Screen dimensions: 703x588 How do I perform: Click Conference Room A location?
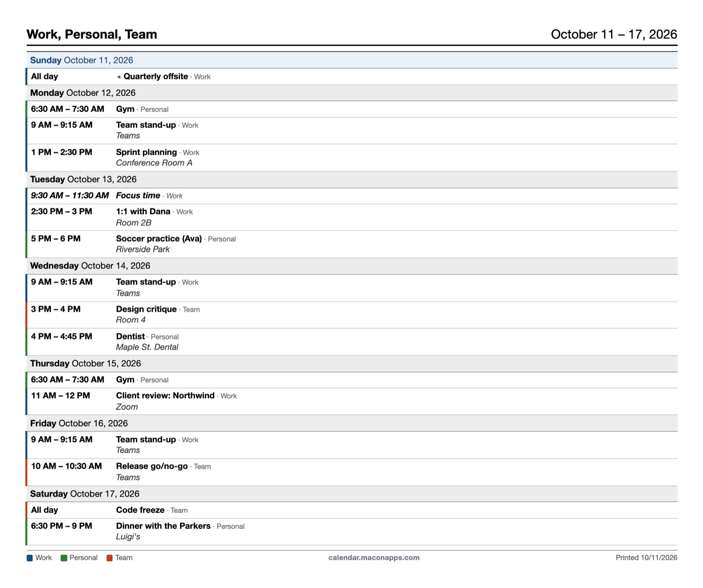pos(154,163)
